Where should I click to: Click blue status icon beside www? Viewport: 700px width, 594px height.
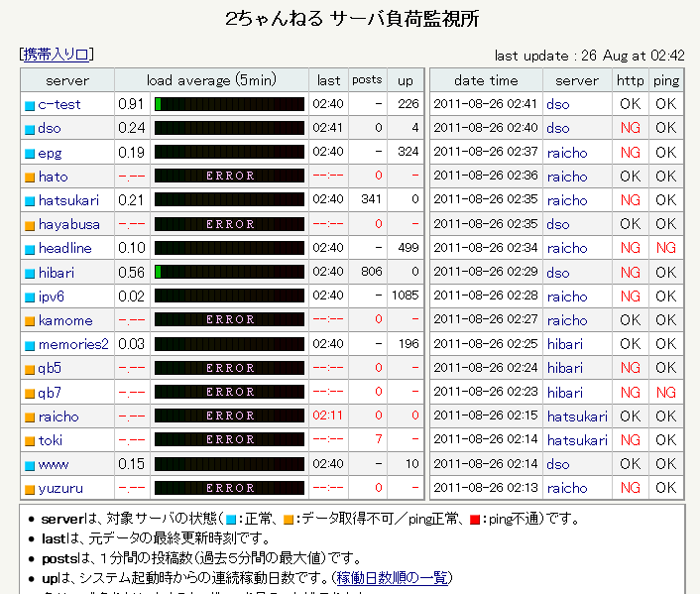click(x=30, y=466)
